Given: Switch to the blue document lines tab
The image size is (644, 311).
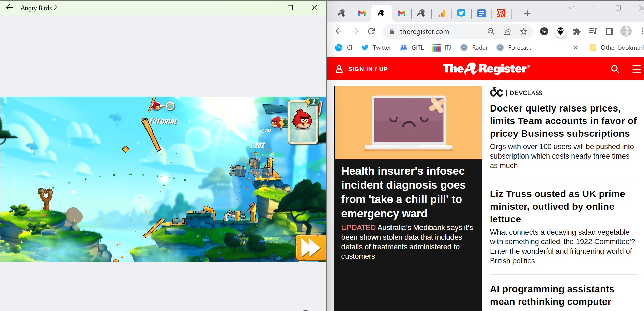Looking at the screenshot, I should pos(481,13).
